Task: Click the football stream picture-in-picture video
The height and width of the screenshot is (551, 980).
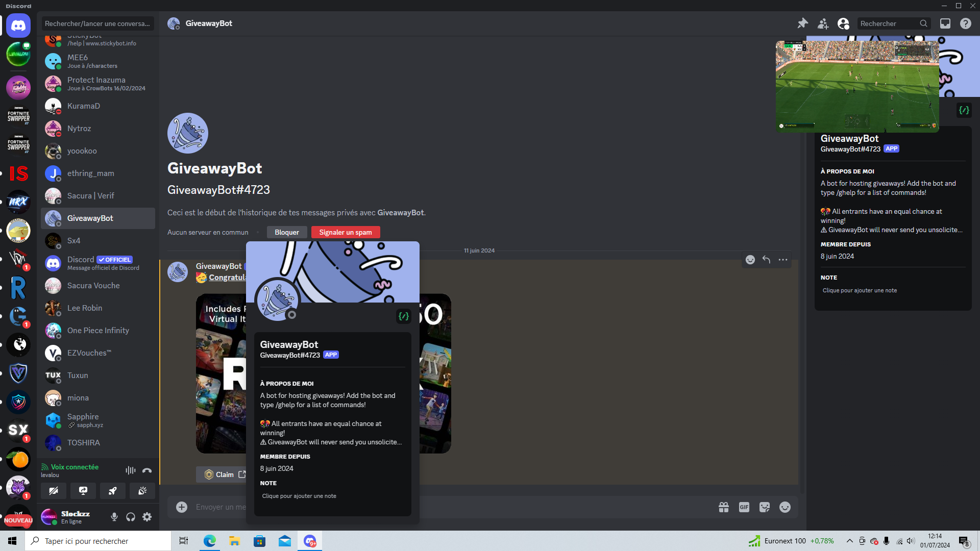Action: [857, 87]
